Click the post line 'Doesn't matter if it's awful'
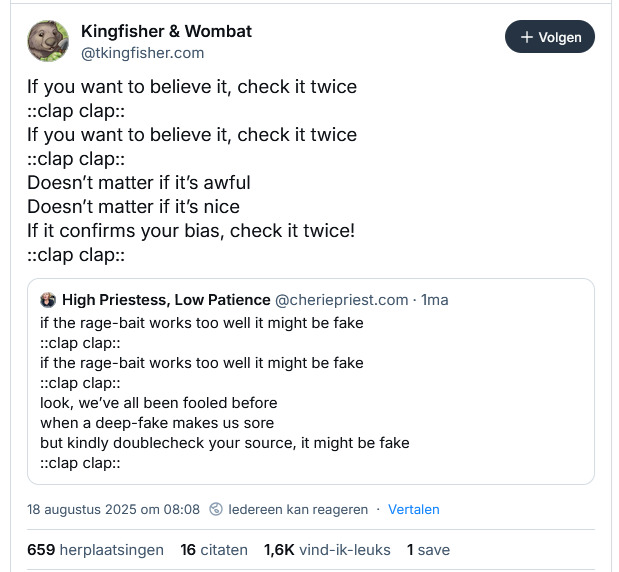 pyautogui.click(x=139, y=183)
